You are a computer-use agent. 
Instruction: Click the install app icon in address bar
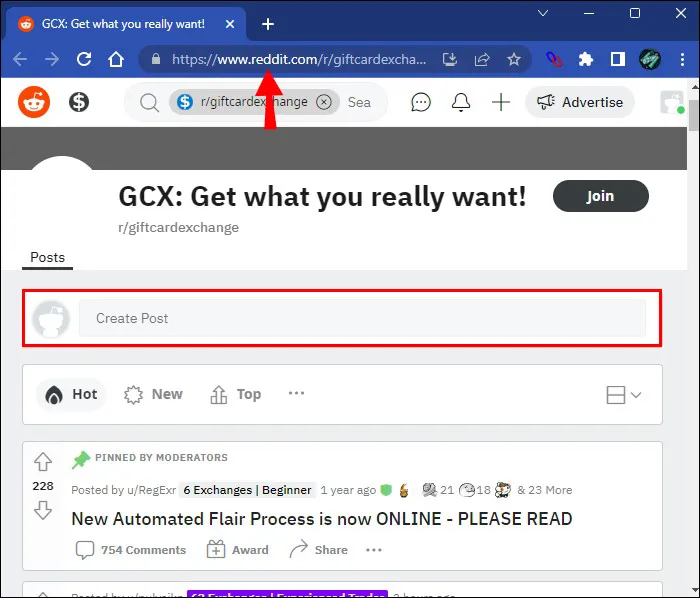(x=450, y=59)
